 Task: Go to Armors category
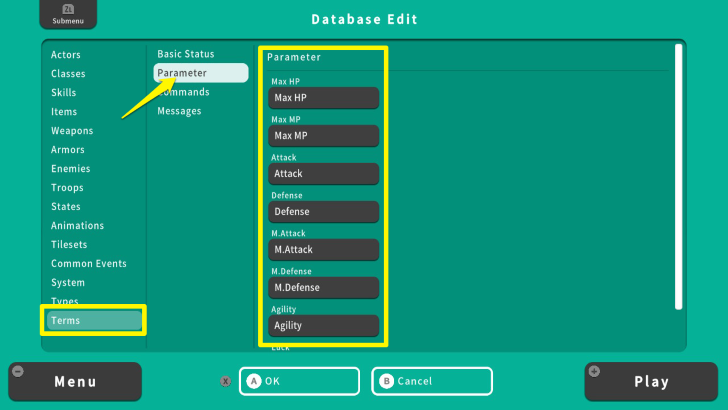[x=68, y=150]
